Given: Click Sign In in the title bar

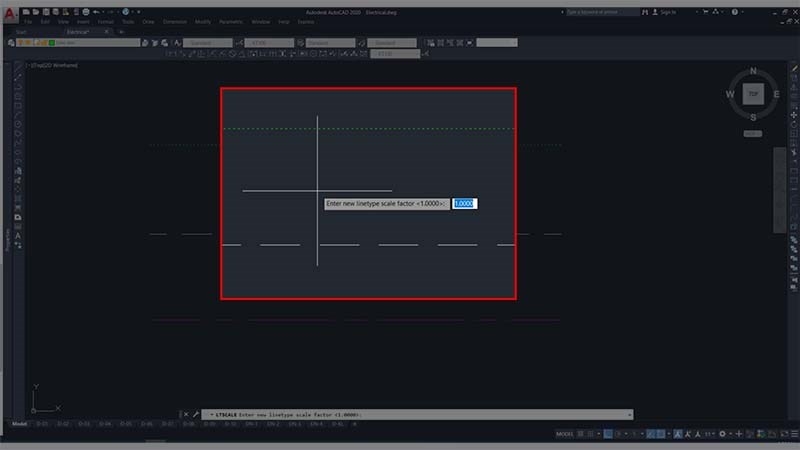Looking at the screenshot, I should pos(668,12).
